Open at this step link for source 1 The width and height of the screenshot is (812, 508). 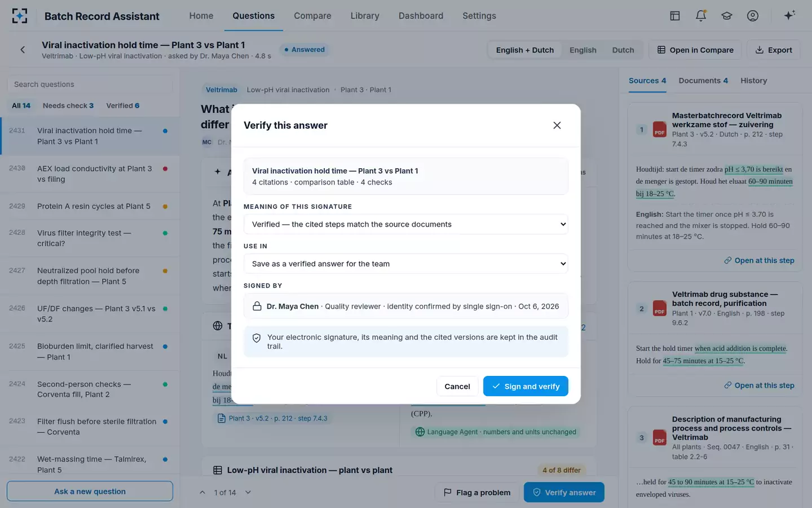(759, 260)
